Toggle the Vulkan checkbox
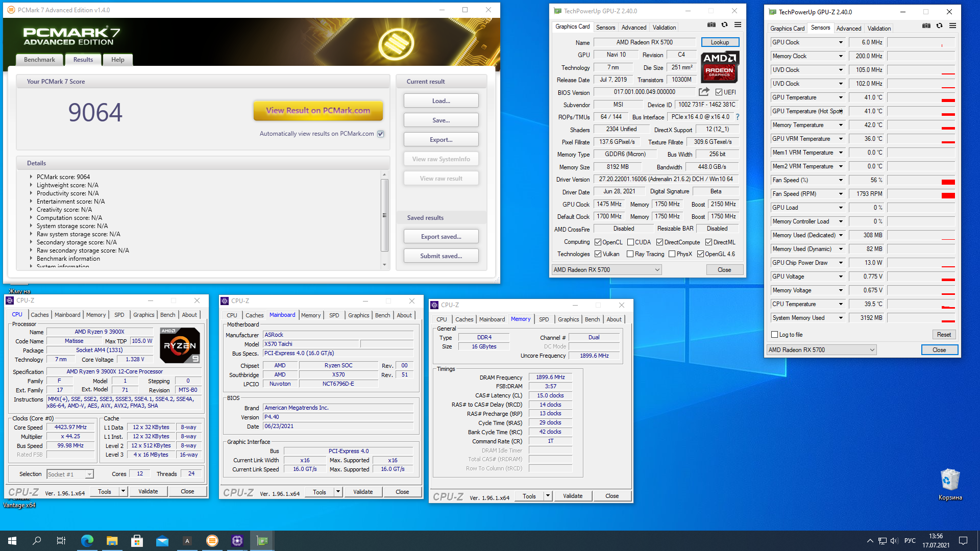Screen dimensions: 980x551 tap(598, 254)
